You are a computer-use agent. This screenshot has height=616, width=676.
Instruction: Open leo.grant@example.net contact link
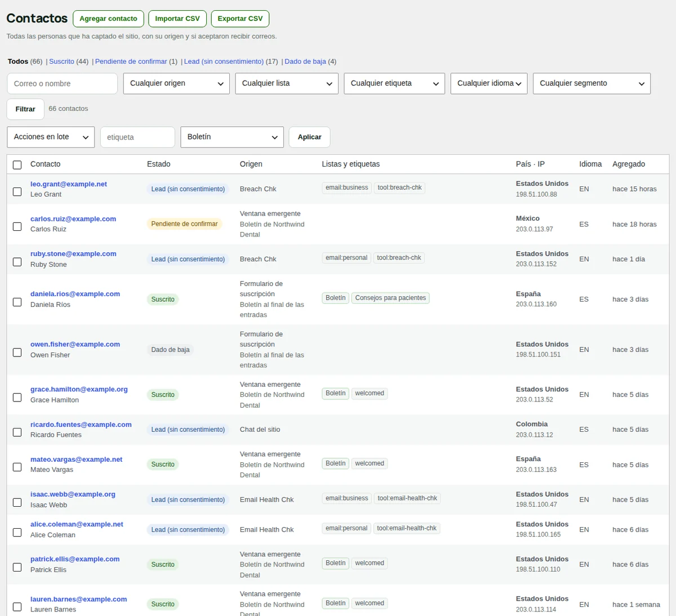point(69,184)
